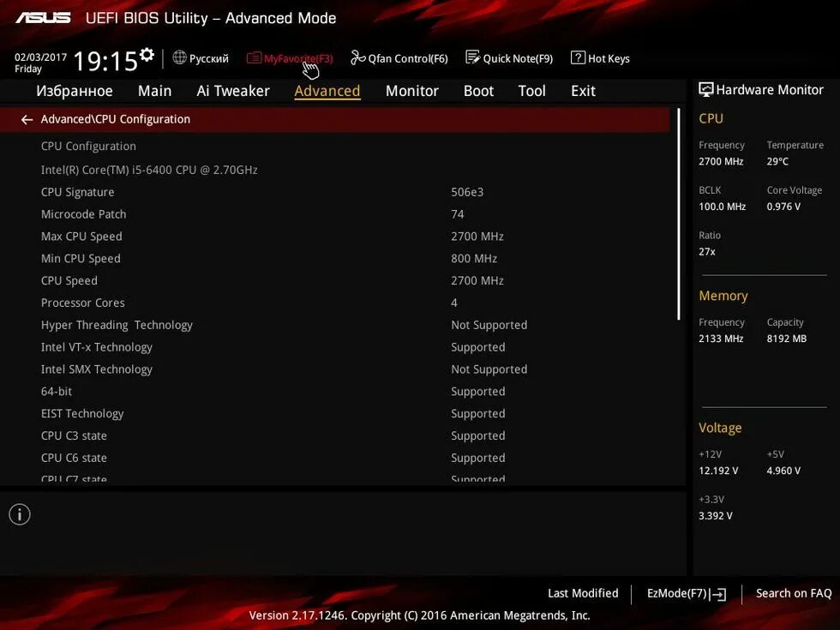The height and width of the screenshot is (630, 840).
Task: Open the Boot tab
Action: 478,91
